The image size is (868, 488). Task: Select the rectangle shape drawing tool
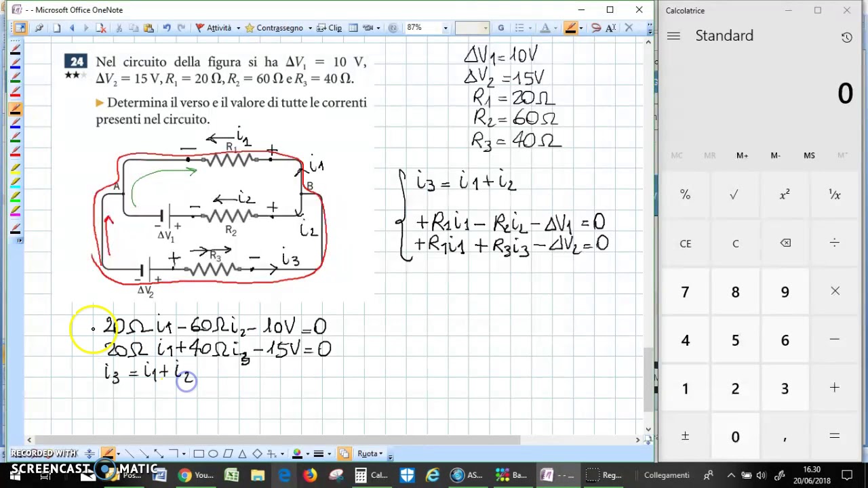click(199, 453)
